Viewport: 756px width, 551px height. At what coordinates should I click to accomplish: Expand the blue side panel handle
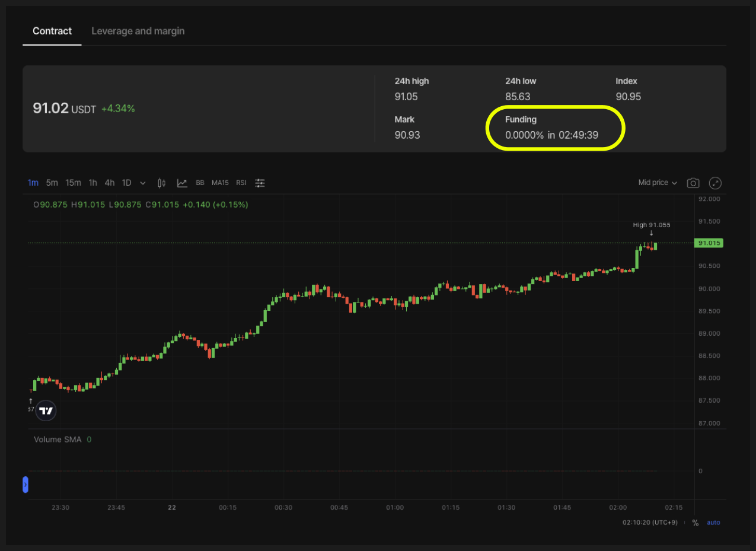[25, 485]
